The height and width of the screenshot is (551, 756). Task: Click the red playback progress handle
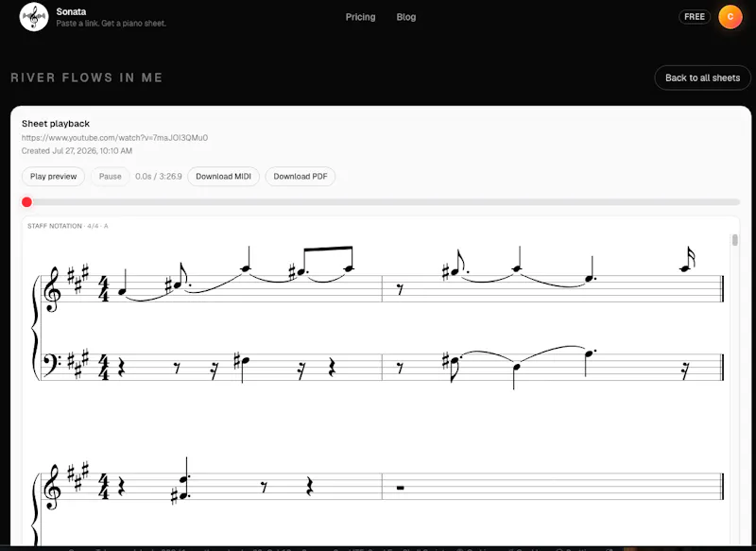click(x=27, y=202)
